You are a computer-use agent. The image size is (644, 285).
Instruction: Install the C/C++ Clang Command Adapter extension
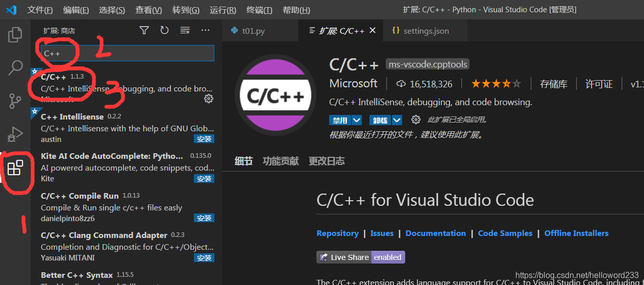pos(204,258)
